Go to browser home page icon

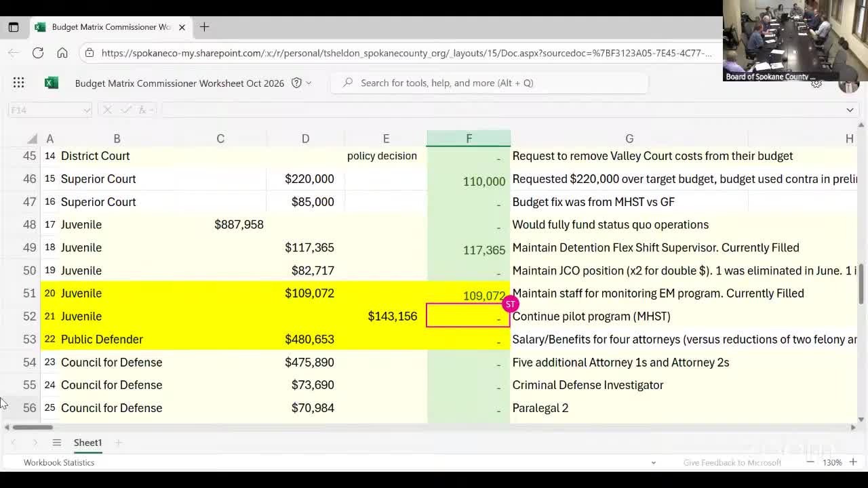(x=62, y=53)
